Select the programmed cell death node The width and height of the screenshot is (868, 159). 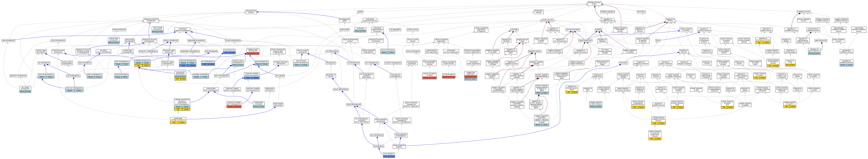pyautogui.click(x=523, y=40)
